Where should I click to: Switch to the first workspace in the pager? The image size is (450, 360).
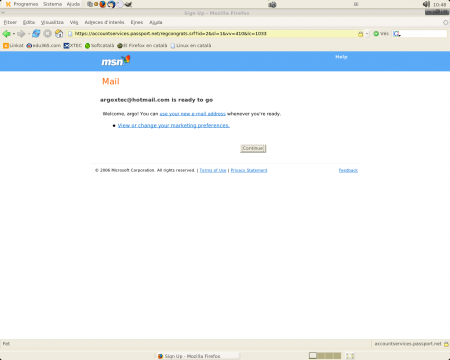(x=313, y=356)
